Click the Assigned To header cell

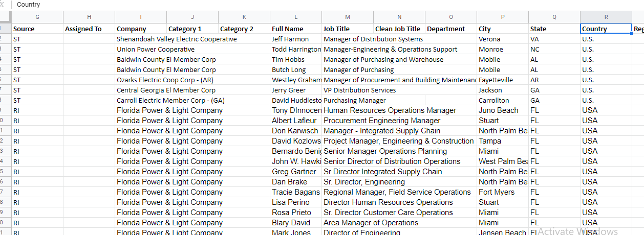[x=89, y=29]
